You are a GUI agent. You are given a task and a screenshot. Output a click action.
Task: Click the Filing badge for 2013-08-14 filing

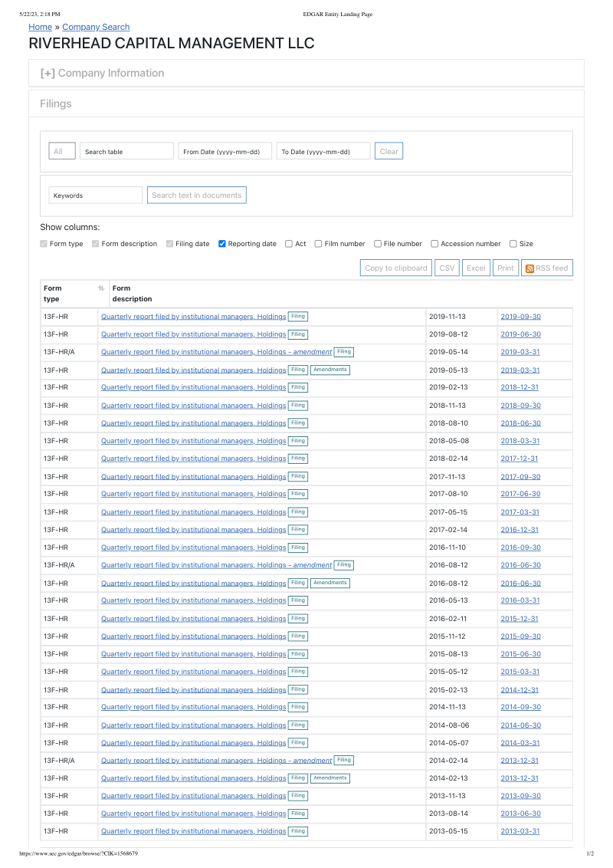point(298,814)
